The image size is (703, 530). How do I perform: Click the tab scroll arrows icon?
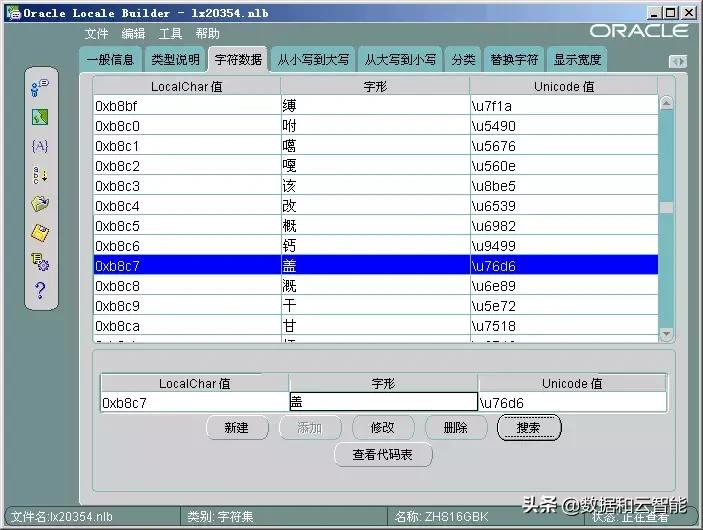(x=677, y=61)
